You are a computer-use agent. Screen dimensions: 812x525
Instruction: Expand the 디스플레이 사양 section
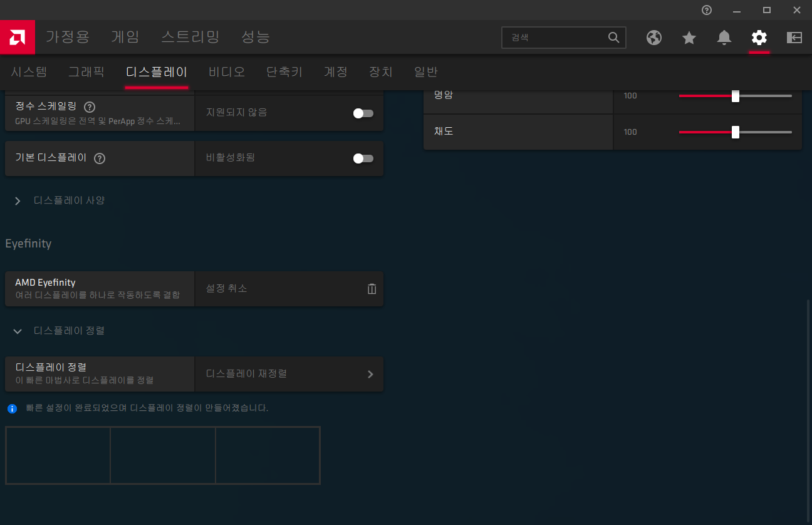60,200
